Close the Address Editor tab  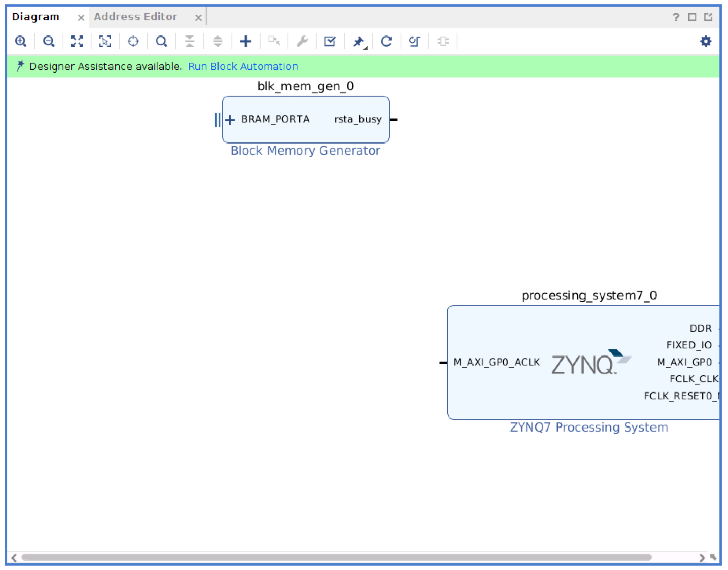coord(198,18)
